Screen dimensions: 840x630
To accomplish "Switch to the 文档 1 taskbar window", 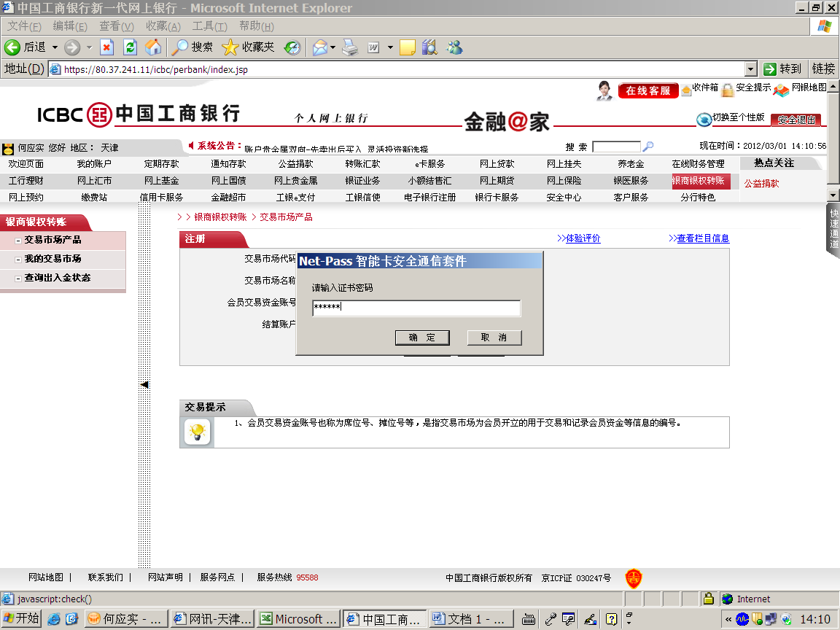I will tap(471, 619).
